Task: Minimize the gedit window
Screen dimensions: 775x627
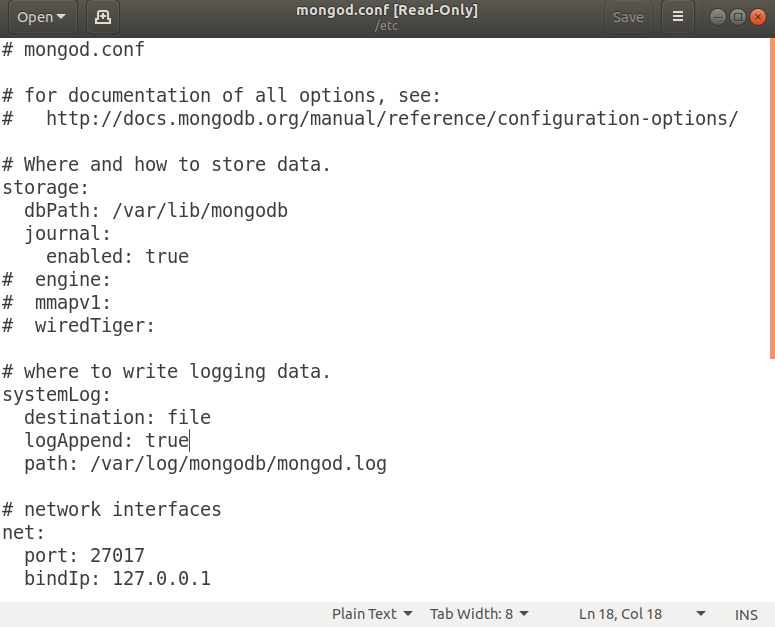Action: coord(718,17)
